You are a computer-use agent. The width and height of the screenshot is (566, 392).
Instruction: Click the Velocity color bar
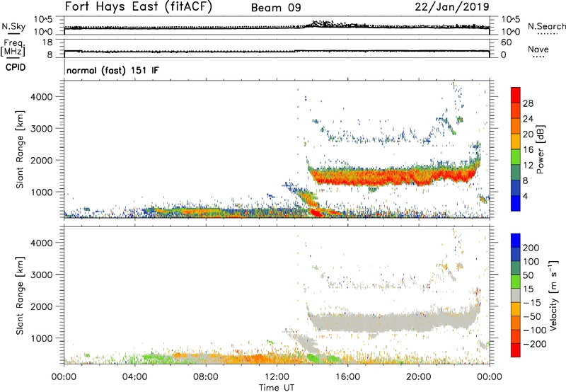(516, 295)
